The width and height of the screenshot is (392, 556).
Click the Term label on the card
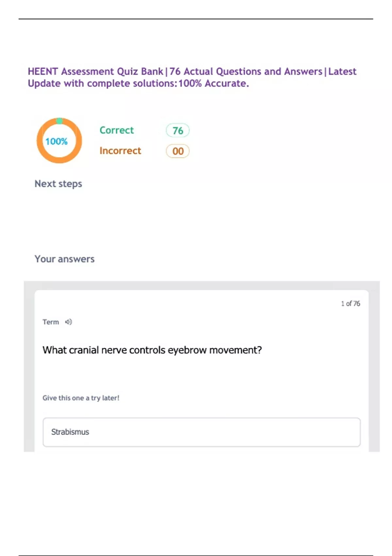pyautogui.click(x=51, y=322)
